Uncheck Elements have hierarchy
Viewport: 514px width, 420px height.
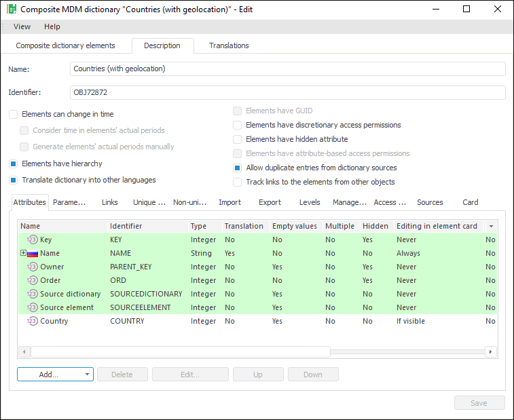point(14,164)
